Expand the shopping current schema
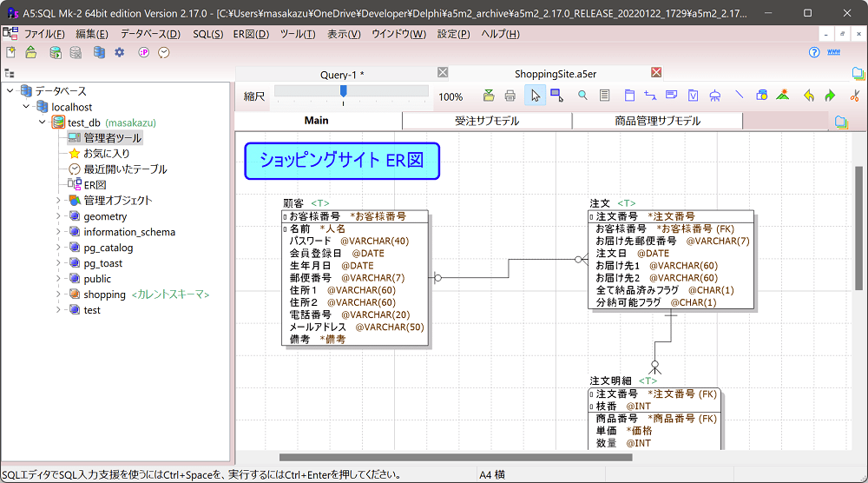This screenshot has height=483, width=868. [58, 294]
